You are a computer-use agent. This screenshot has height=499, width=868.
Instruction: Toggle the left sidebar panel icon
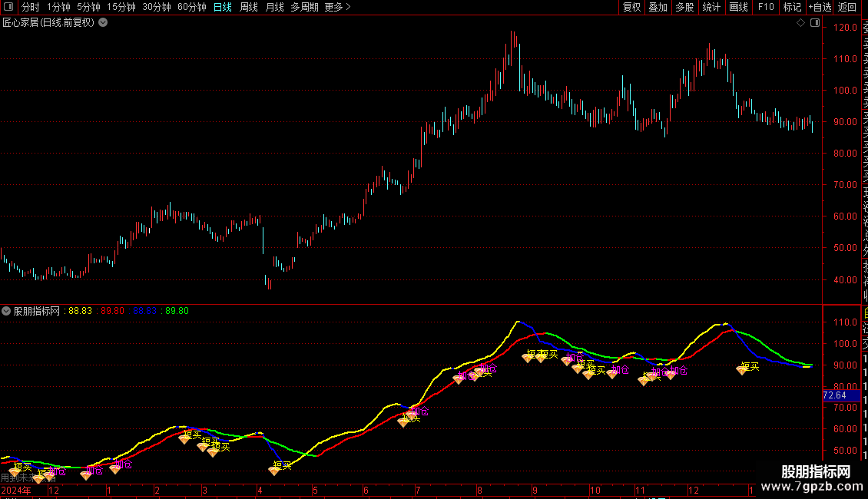[x=8, y=7]
